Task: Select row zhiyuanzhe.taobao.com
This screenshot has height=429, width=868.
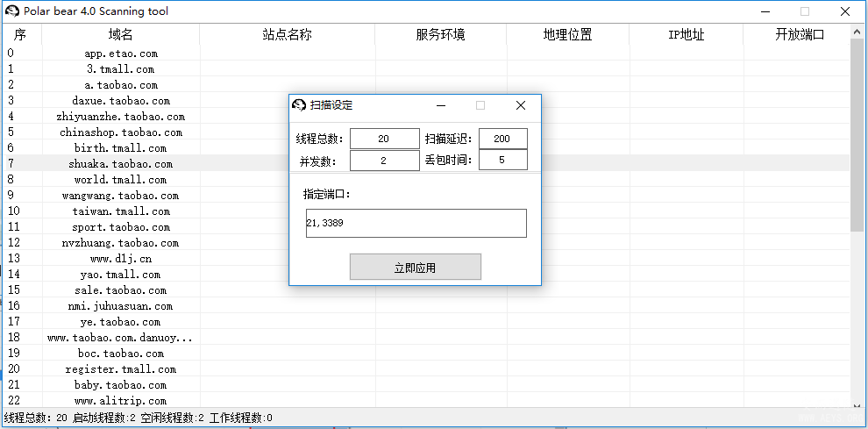Action: point(426,117)
